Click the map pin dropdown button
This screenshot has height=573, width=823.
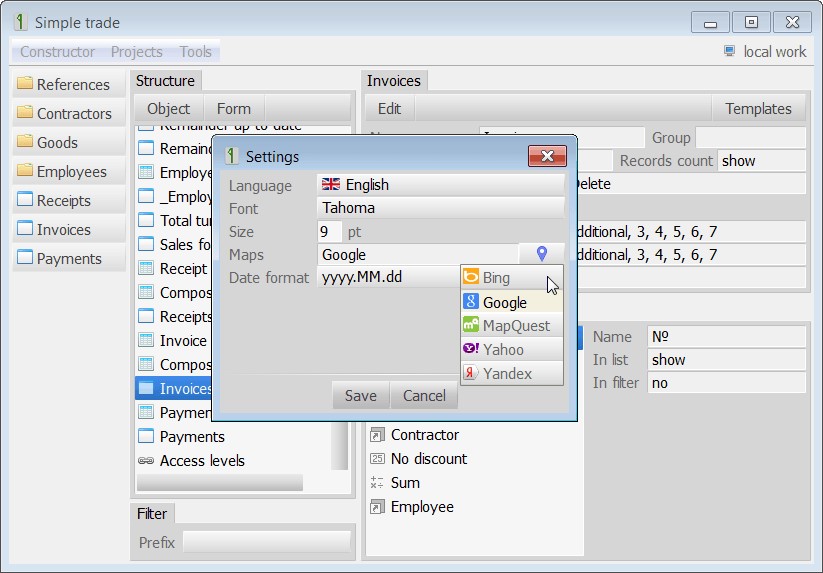coord(541,255)
